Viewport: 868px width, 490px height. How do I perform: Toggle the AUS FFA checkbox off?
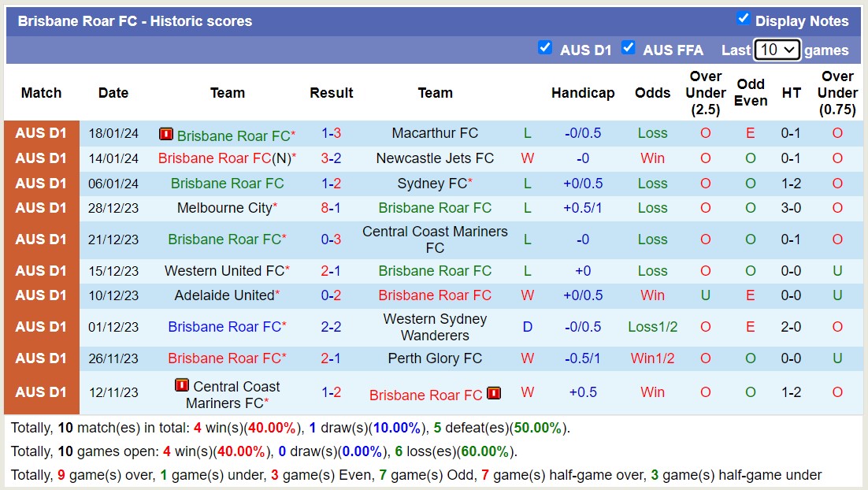(629, 47)
